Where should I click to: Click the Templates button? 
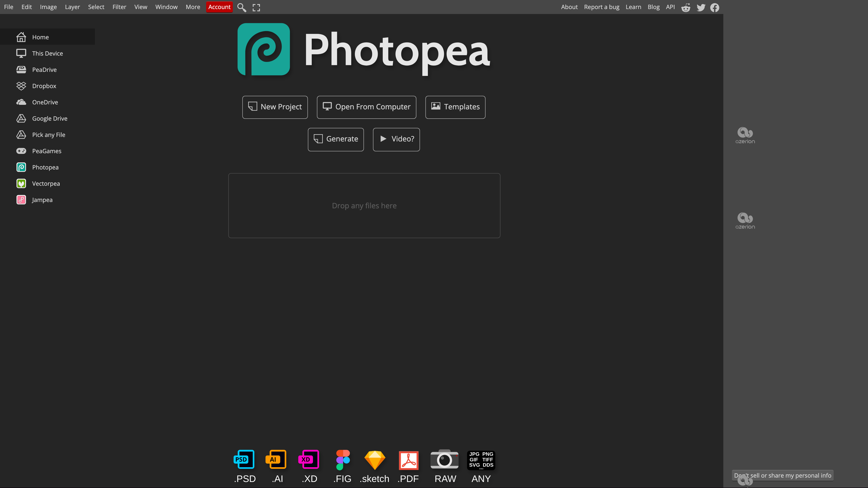(x=455, y=107)
